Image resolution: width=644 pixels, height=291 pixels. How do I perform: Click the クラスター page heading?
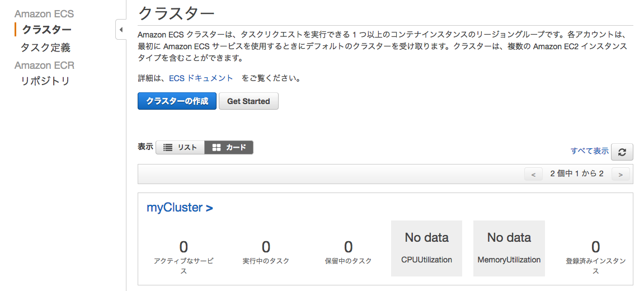(176, 13)
